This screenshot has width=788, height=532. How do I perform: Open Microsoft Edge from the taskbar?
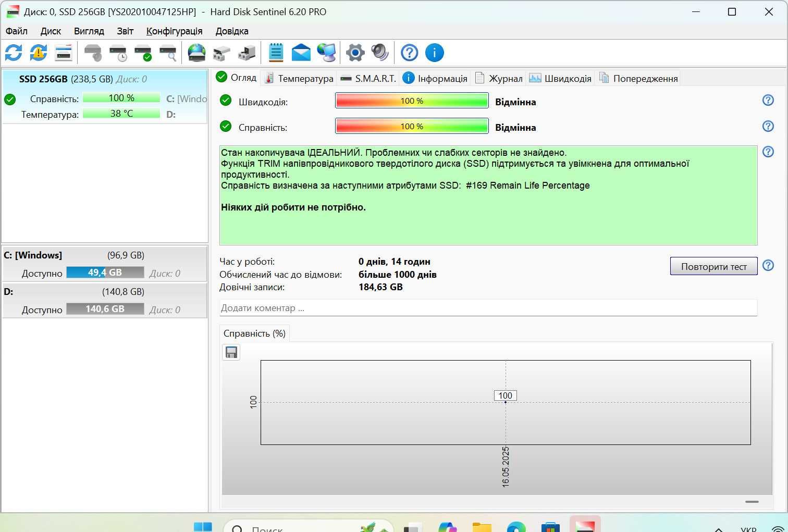(516, 526)
